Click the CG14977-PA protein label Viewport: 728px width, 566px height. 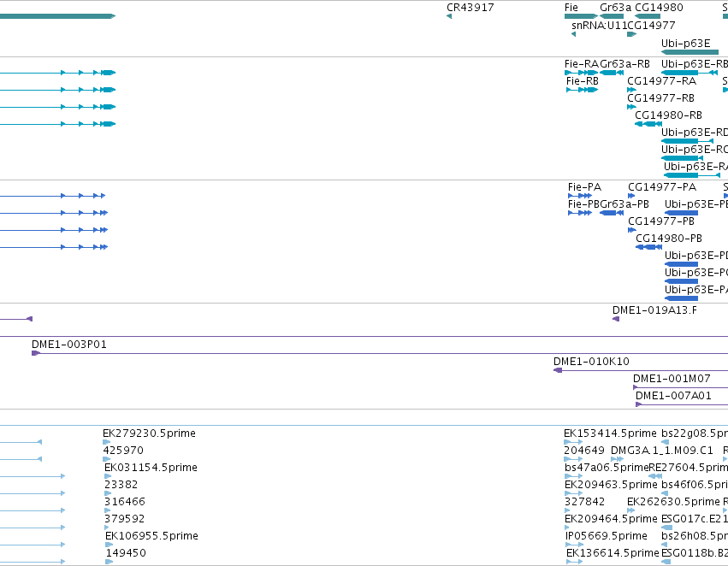click(x=662, y=187)
